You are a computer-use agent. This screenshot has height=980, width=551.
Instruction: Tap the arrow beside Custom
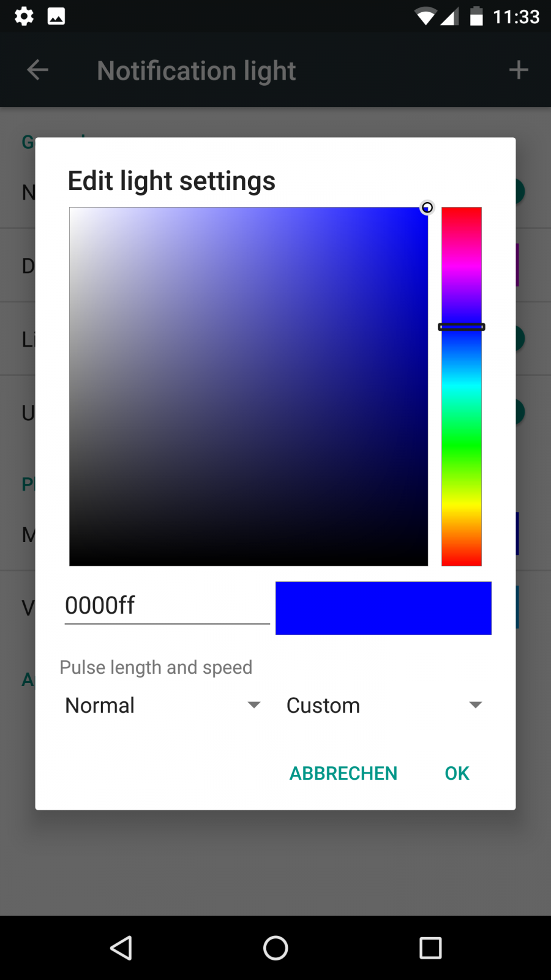click(476, 706)
